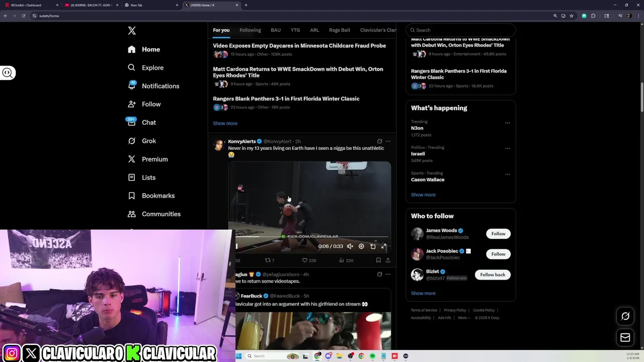Click Show more under What's happening

(423, 195)
